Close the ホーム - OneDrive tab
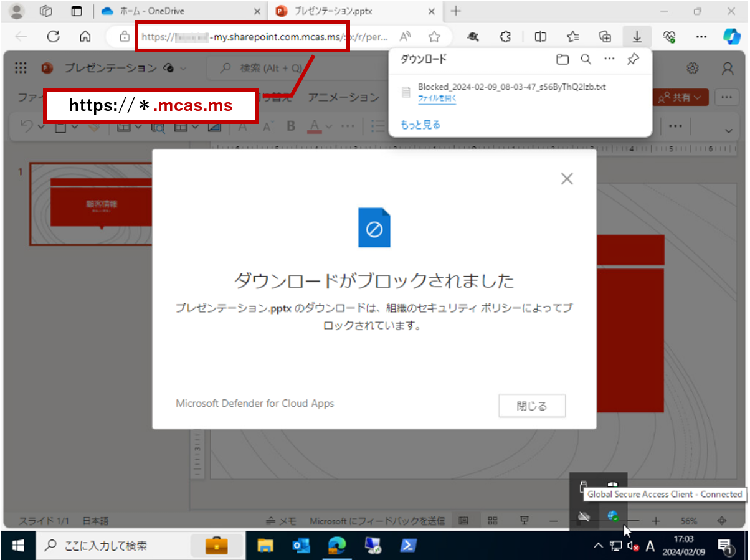The height and width of the screenshot is (560, 750). (x=257, y=11)
